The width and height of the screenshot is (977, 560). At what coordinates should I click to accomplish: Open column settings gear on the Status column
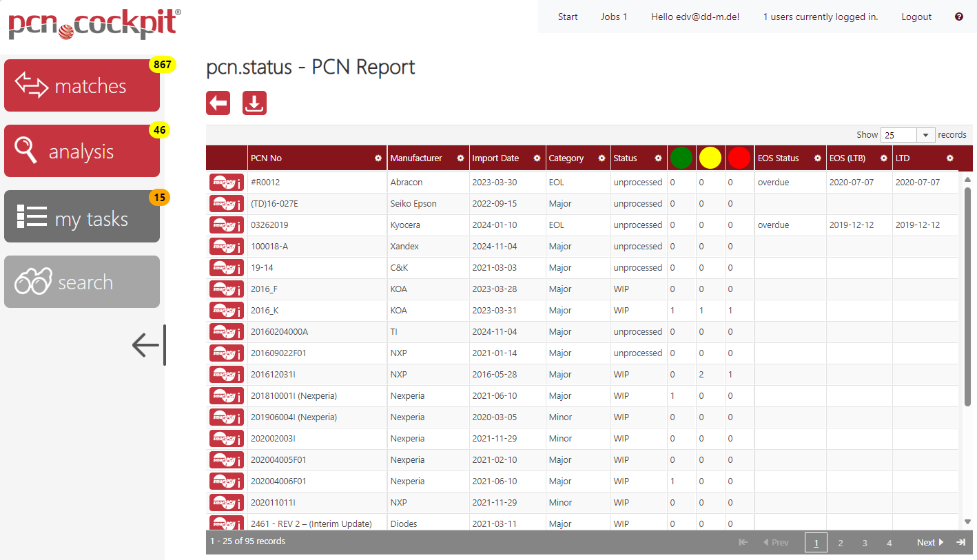tap(658, 158)
